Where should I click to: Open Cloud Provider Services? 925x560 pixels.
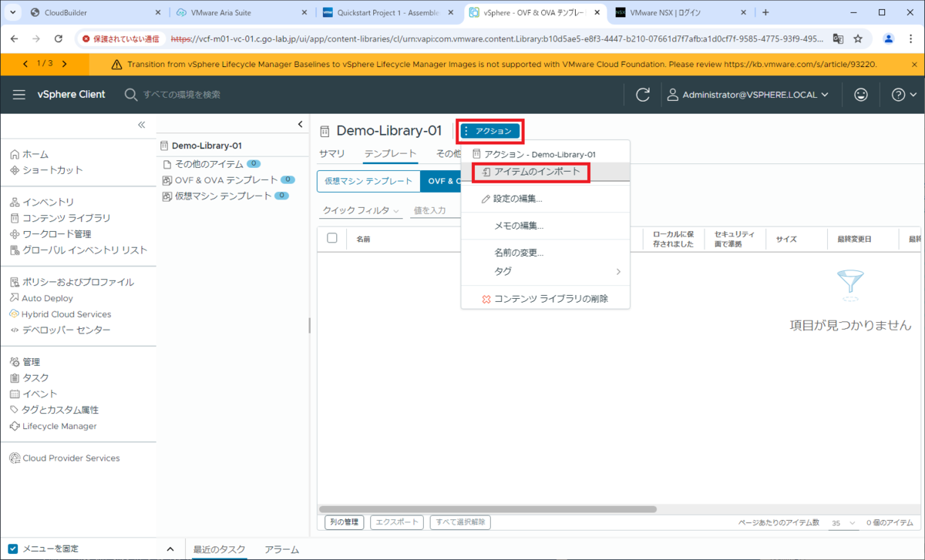point(65,458)
